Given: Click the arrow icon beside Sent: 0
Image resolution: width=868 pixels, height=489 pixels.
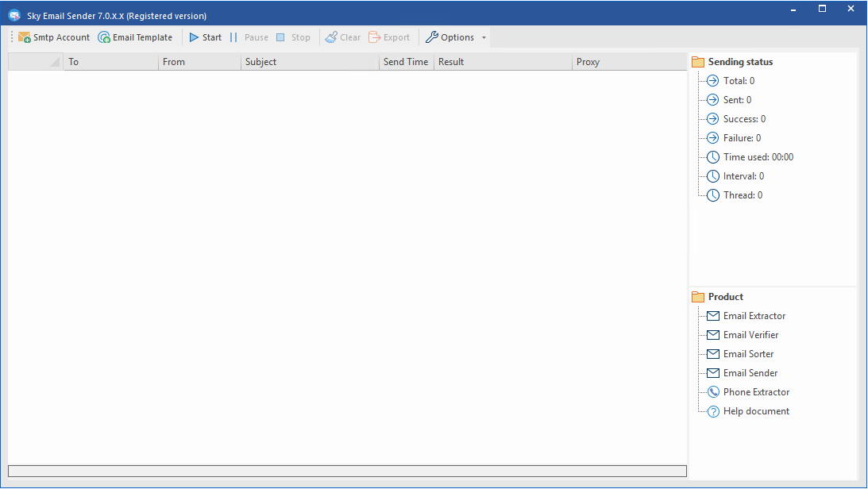Looking at the screenshot, I should tap(713, 100).
